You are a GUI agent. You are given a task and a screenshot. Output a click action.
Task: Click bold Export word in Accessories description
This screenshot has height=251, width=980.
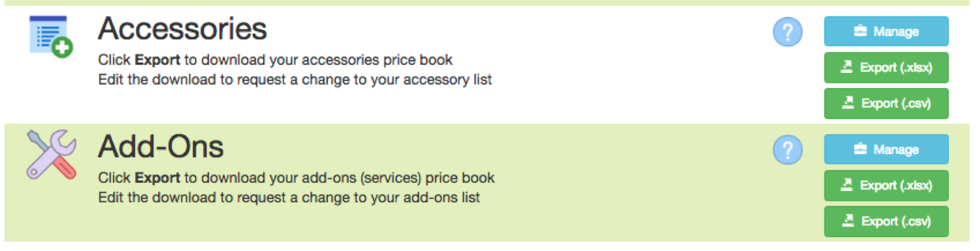point(157,60)
